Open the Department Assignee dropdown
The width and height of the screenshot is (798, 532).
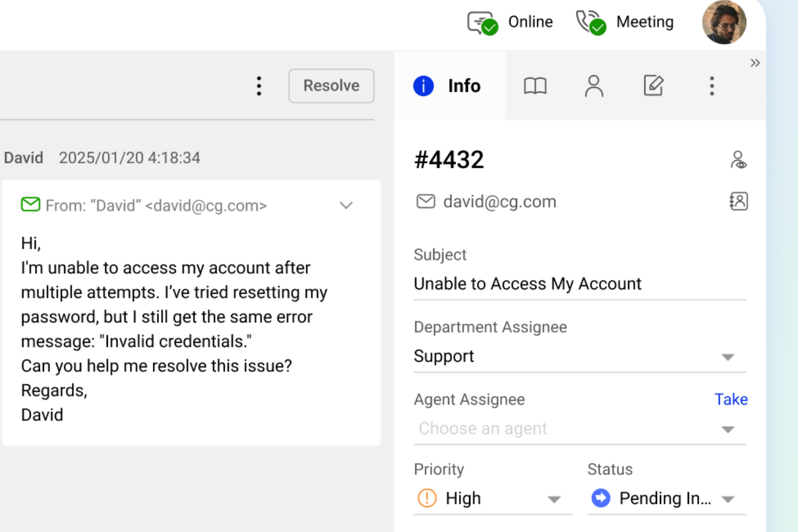729,357
